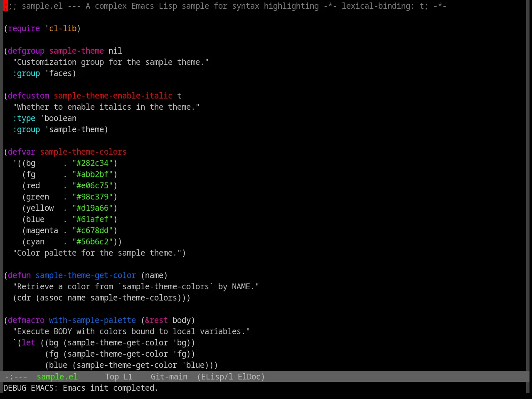Click Git-main in the mode line

[169, 377]
